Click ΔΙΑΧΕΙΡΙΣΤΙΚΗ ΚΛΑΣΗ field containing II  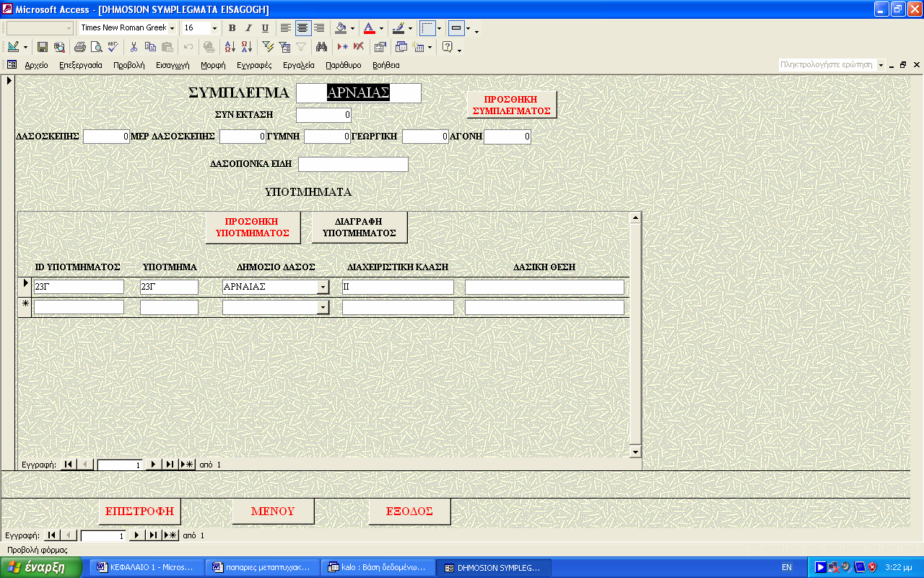click(x=398, y=287)
